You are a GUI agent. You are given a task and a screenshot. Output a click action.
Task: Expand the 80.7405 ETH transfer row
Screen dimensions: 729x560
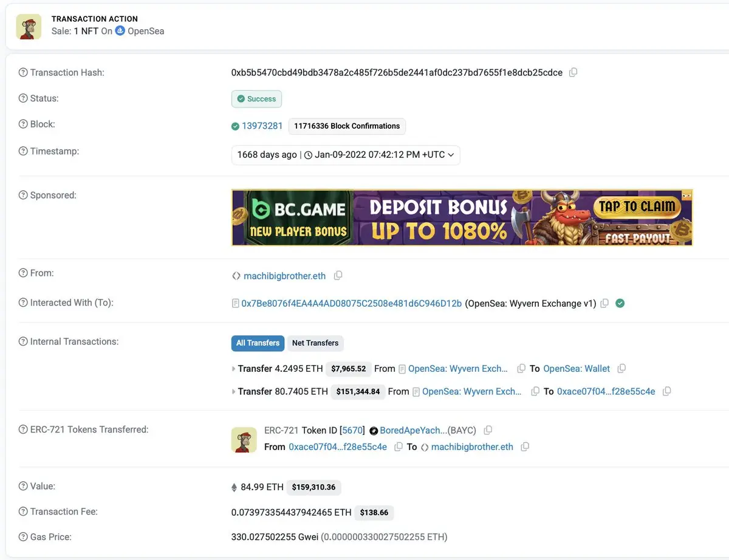[234, 392]
